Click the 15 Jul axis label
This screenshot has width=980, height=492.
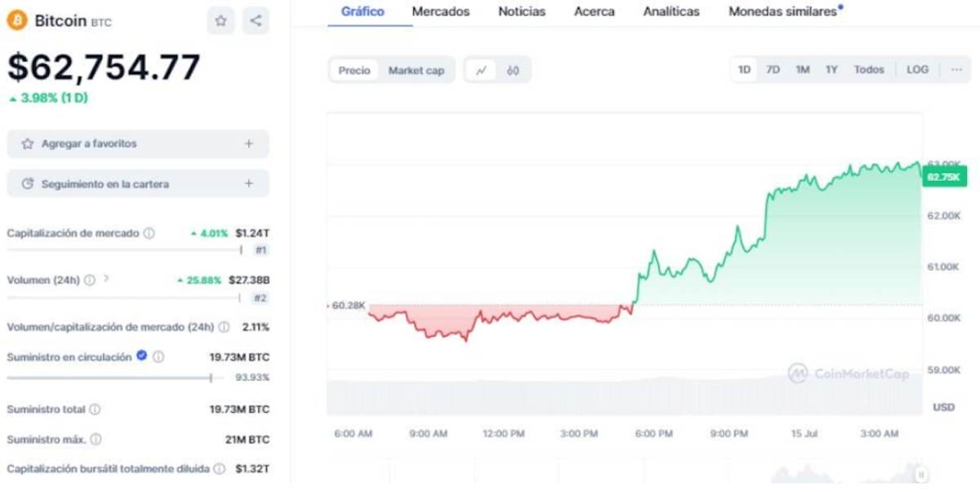804,433
